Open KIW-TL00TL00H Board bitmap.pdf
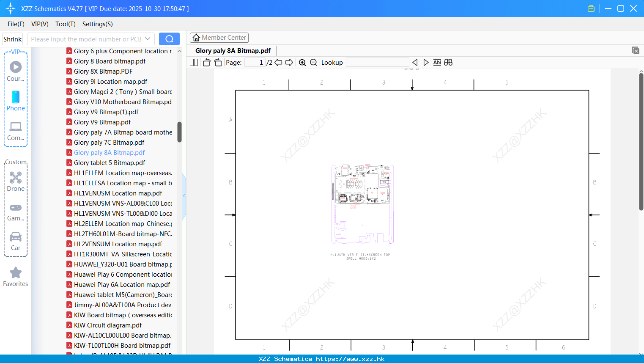This screenshot has width=644, height=363. (118, 346)
